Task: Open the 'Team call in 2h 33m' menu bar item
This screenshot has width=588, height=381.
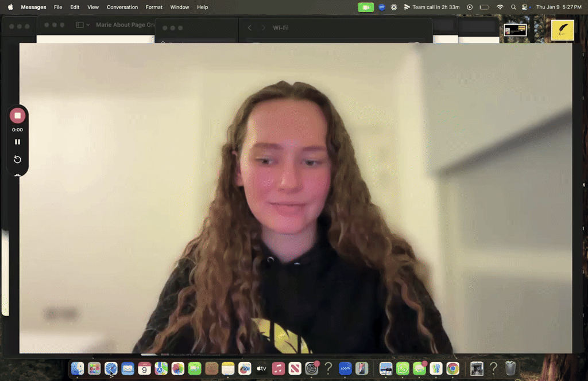Action: pyautogui.click(x=432, y=7)
